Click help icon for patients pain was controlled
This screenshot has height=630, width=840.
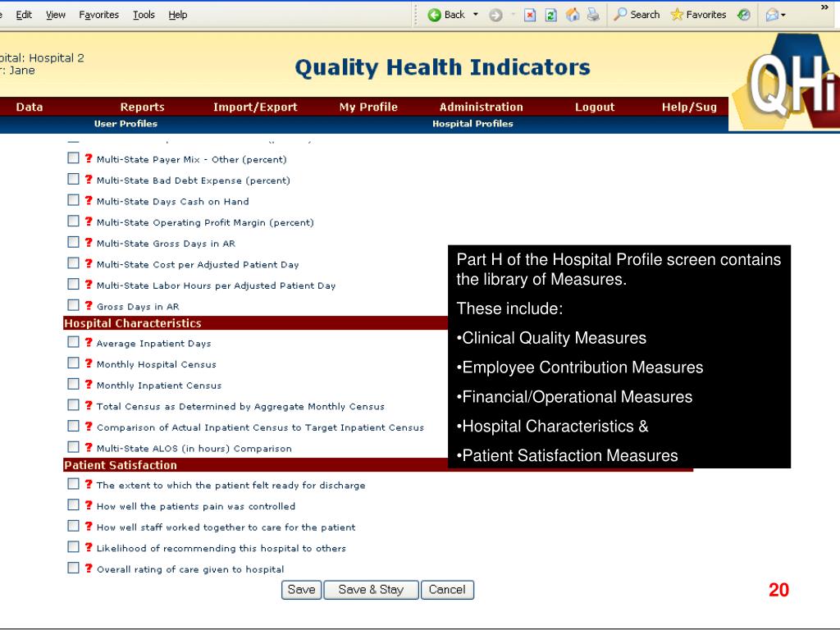tap(89, 505)
